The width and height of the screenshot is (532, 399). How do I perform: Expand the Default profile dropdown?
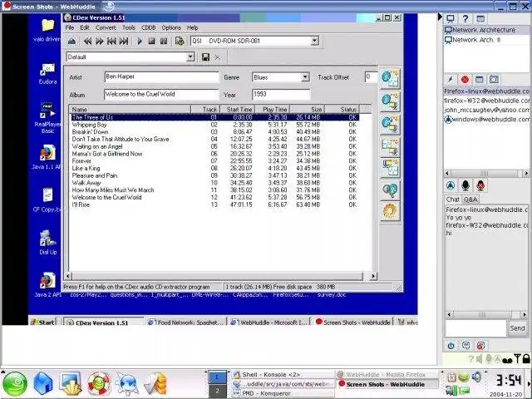(x=190, y=57)
